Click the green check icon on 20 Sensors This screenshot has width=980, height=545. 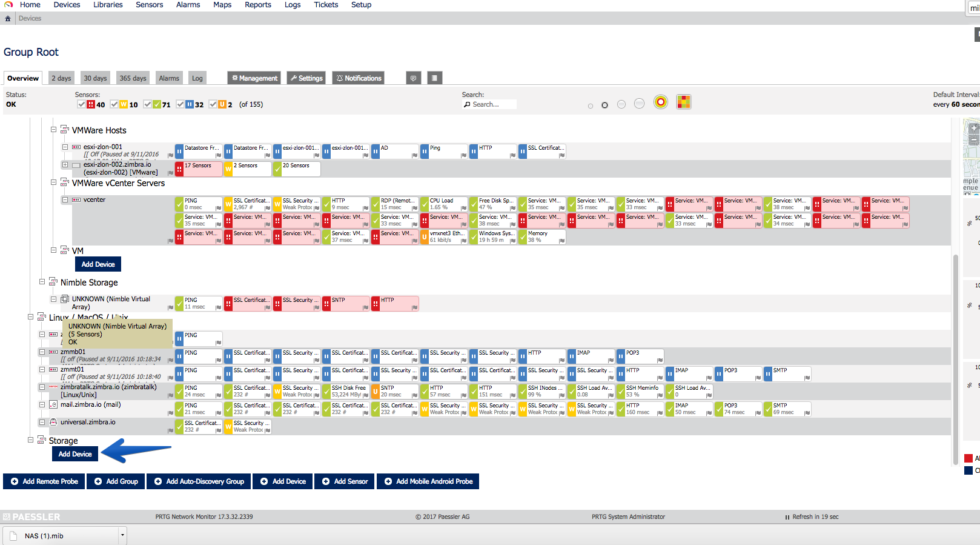point(277,169)
